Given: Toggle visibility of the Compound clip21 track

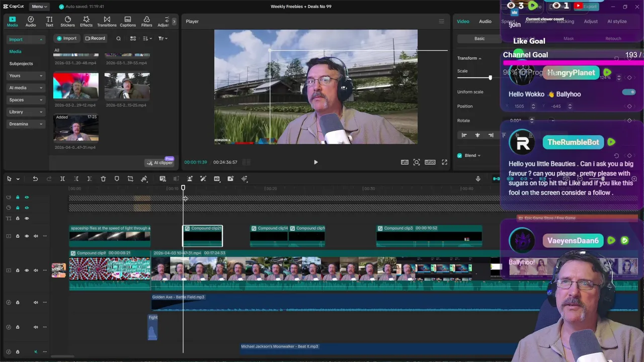Looking at the screenshot, I should (27, 236).
